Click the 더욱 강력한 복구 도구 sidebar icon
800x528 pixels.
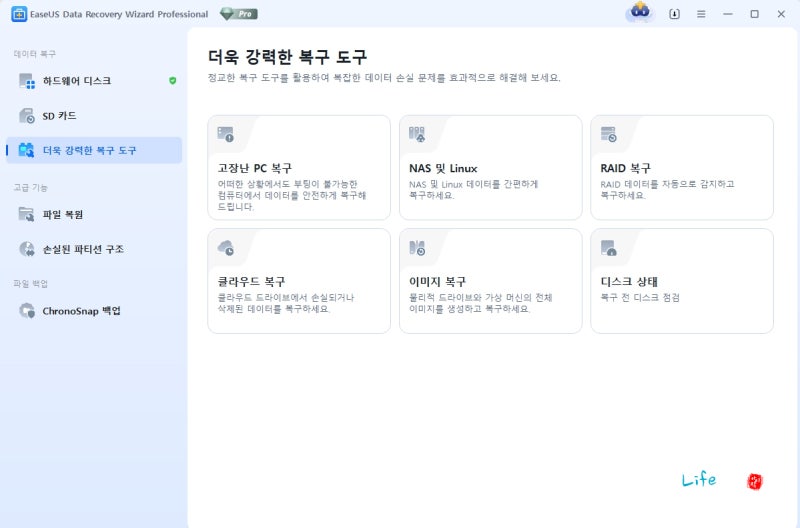[x=27, y=150]
